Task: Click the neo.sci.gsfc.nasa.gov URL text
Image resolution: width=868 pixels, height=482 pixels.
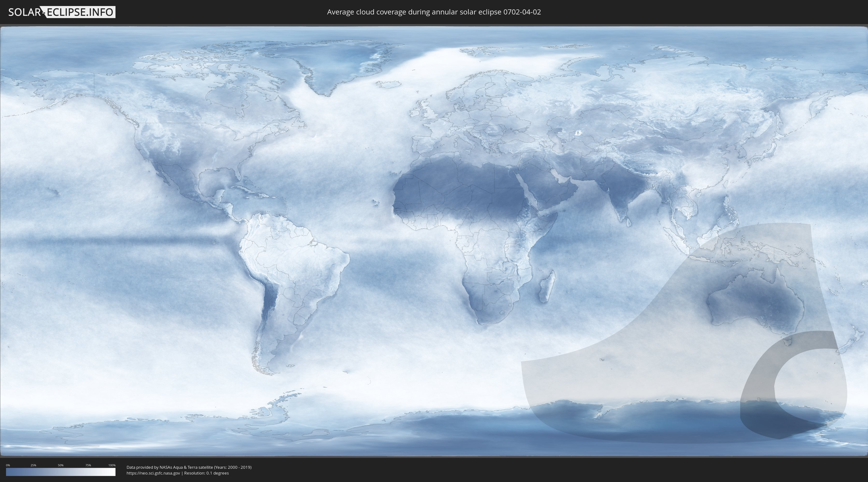Action: coord(153,473)
